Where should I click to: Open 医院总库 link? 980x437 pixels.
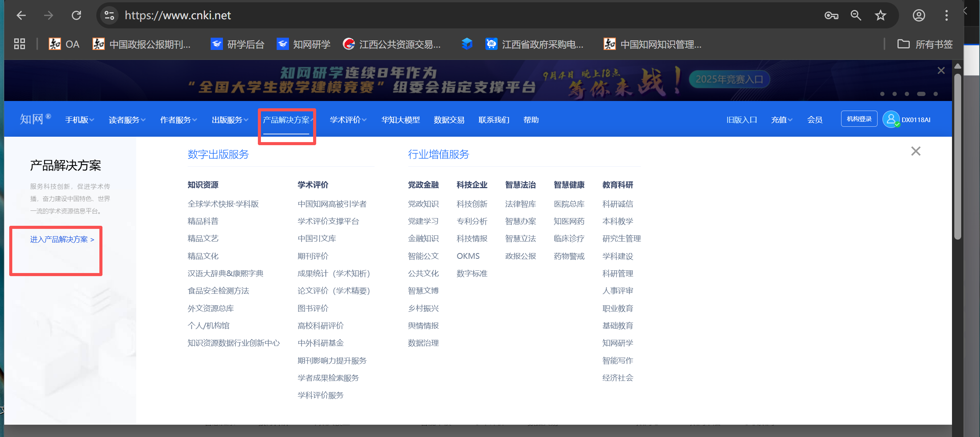coord(569,204)
